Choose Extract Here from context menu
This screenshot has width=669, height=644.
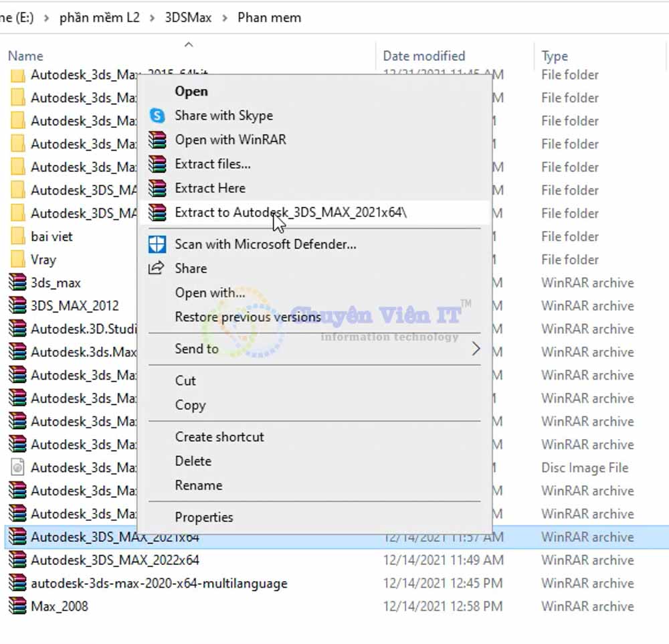pyautogui.click(x=210, y=188)
